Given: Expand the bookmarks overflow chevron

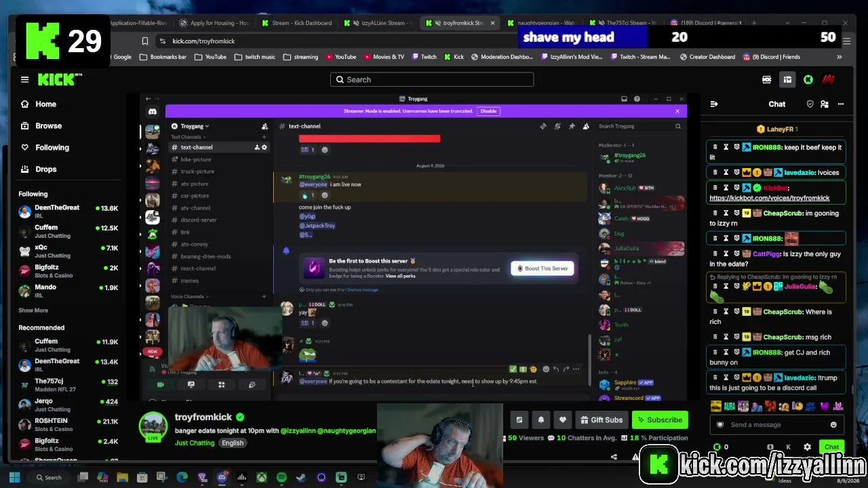Looking at the screenshot, I should pos(840,57).
